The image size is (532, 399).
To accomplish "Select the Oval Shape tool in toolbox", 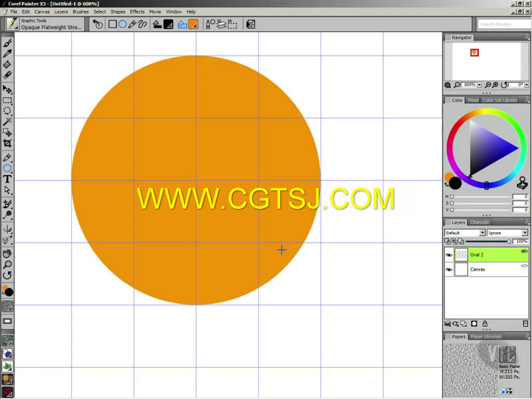I will (x=7, y=168).
